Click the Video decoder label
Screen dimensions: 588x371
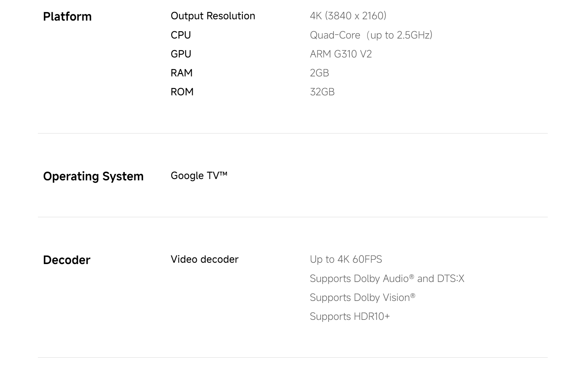(204, 259)
